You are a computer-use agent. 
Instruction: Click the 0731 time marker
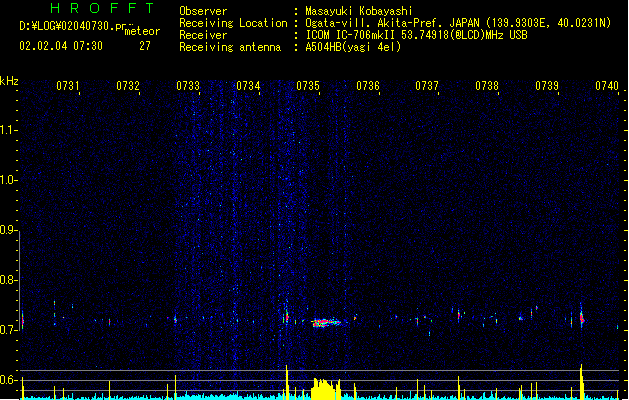click(x=67, y=86)
